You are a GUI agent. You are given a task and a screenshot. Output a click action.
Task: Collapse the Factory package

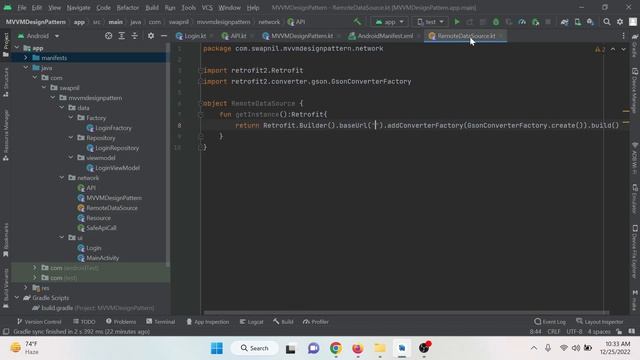point(71,118)
